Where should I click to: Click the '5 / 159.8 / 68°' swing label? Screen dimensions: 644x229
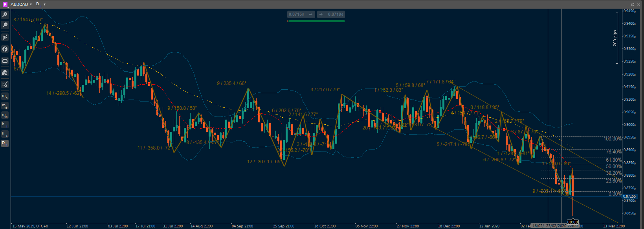click(410, 85)
